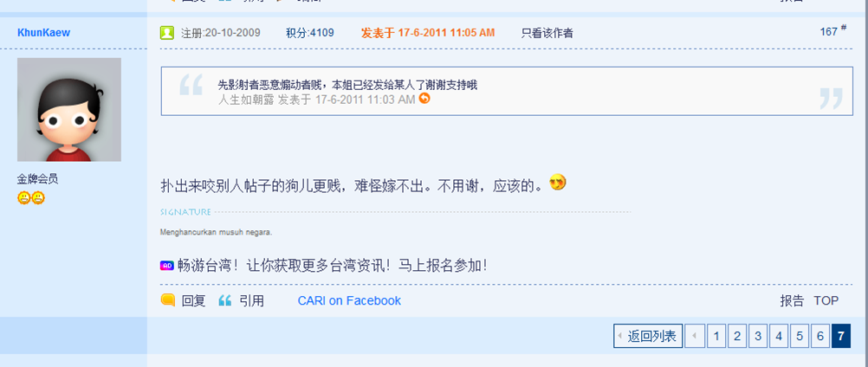Viewport: 868px width, 367px height.
Task: Click the heart-eyes emoji in post
Action: pyautogui.click(x=558, y=183)
